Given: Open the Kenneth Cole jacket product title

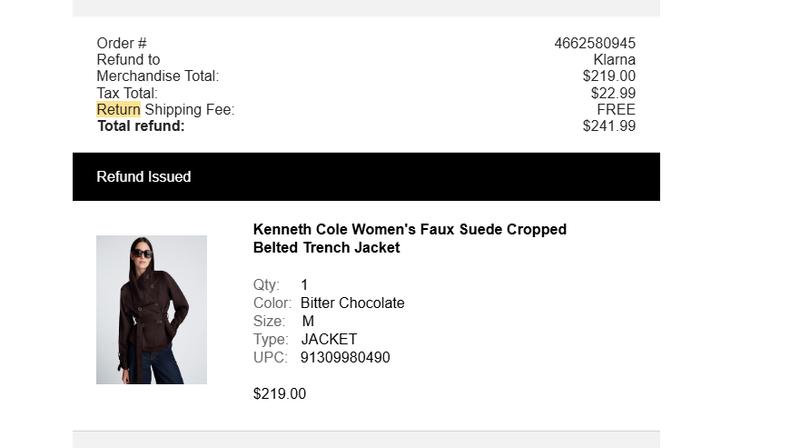Looking at the screenshot, I should (x=409, y=238).
